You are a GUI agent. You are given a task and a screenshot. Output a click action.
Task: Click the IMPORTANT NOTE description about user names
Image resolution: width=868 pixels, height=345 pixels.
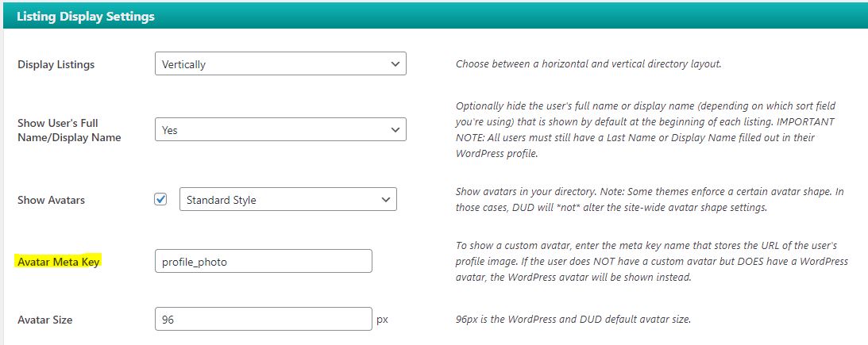645,129
